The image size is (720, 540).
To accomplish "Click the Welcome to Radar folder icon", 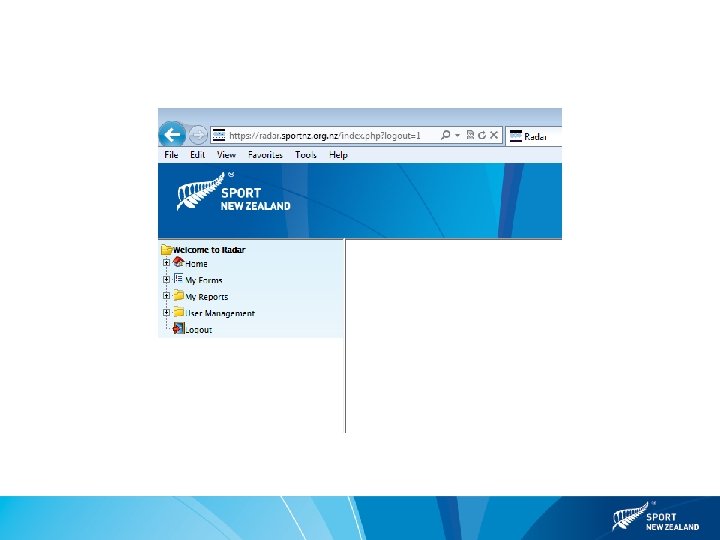I will coord(166,249).
